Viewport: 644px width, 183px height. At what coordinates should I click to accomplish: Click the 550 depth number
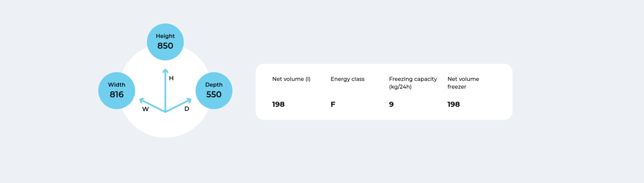point(214,94)
